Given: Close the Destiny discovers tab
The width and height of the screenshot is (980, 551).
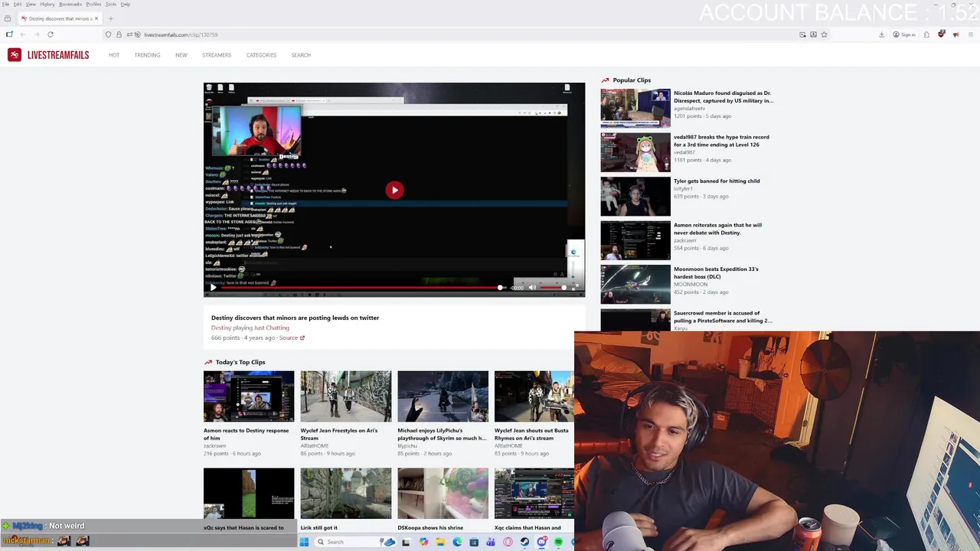Looking at the screenshot, I should (x=98, y=18).
